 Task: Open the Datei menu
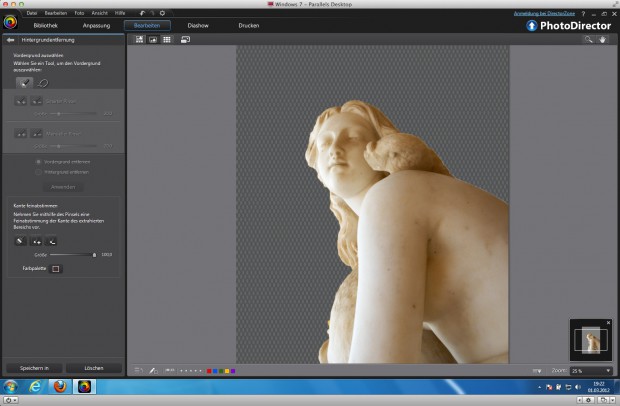32,13
